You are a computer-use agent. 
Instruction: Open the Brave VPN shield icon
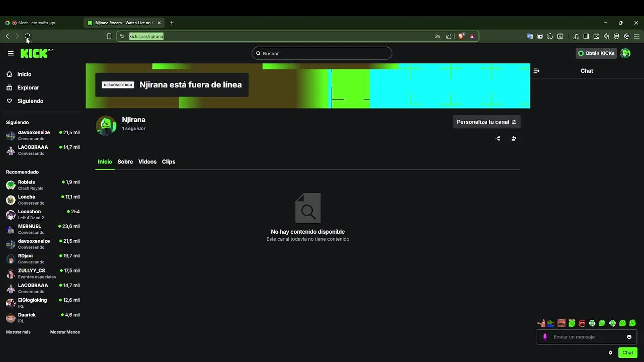pos(616,36)
